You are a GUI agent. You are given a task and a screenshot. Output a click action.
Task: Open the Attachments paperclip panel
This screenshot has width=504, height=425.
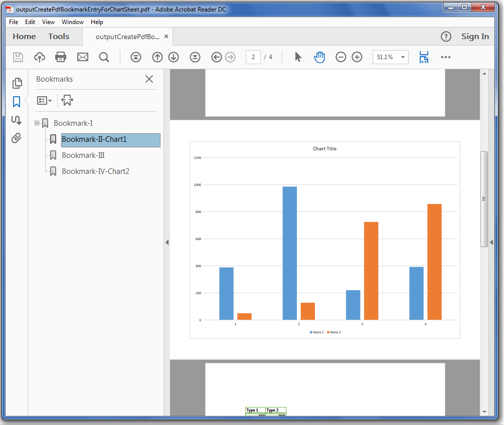17,138
